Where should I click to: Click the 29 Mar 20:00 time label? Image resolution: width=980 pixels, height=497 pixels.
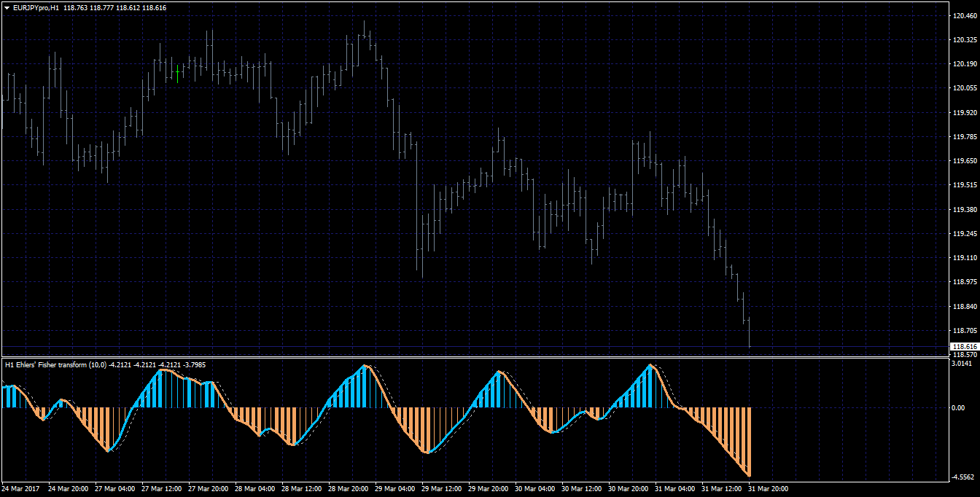[489, 489]
